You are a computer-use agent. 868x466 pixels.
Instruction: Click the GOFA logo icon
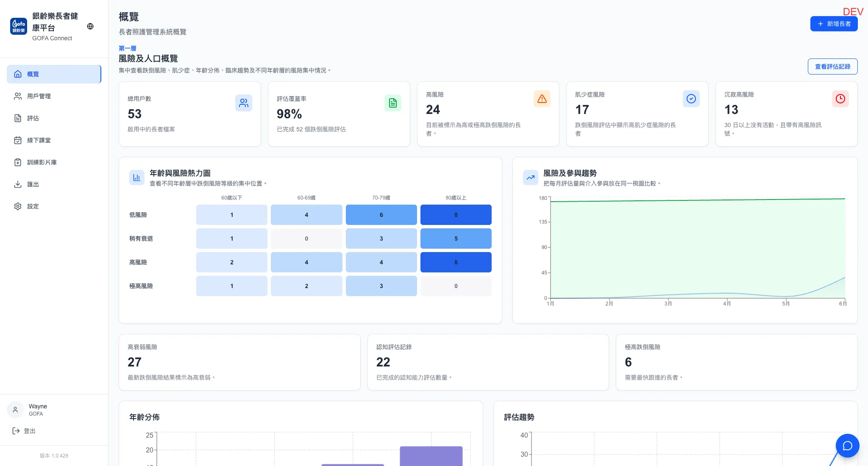tap(19, 26)
